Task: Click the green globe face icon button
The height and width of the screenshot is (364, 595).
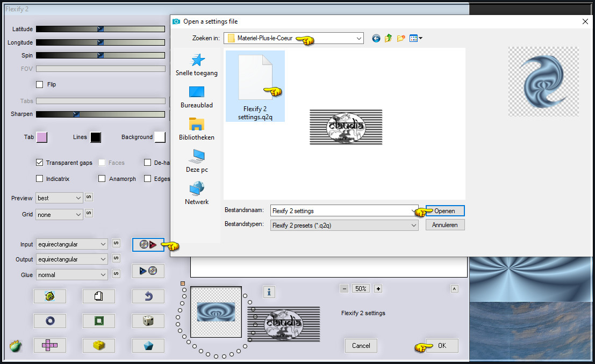Action: tap(49, 296)
